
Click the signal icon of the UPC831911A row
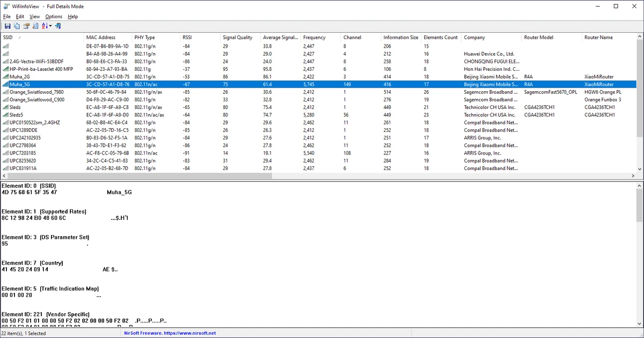[5, 168]
